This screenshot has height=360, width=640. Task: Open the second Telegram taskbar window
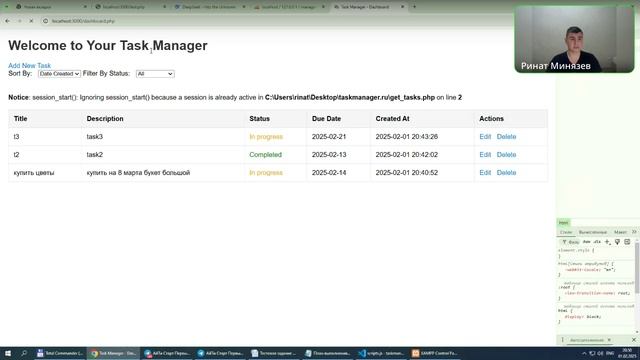(x=221, y=353)
